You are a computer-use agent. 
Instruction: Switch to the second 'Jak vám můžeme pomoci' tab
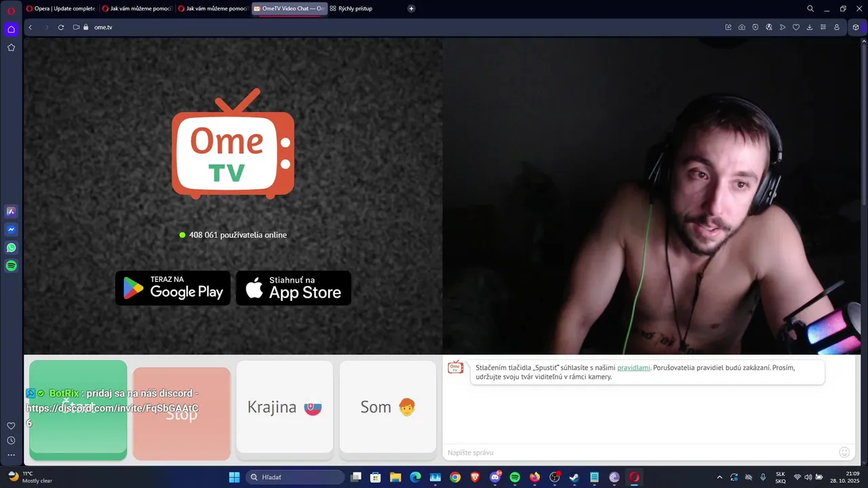[x=212, y=9]
